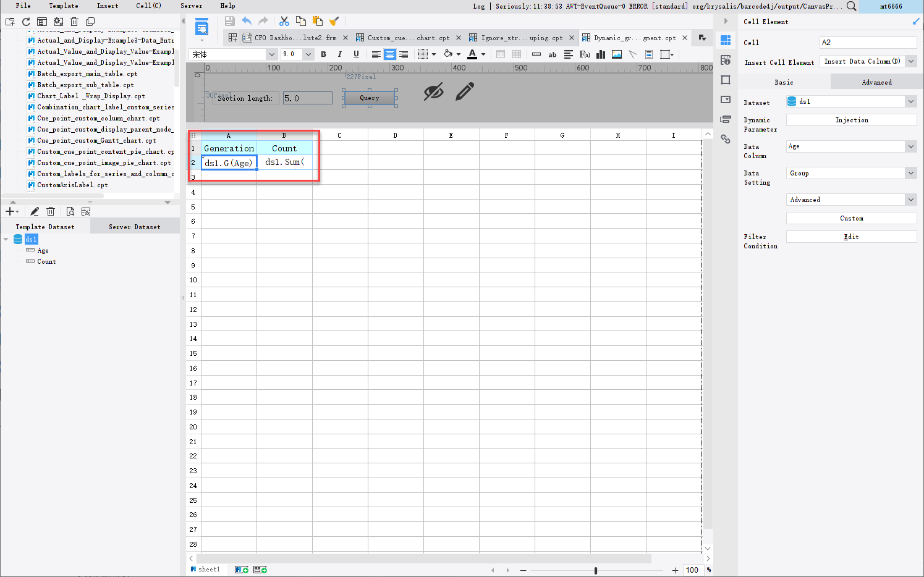Open the Template menu
Viewport: 924px width, 577px height.
(x=63, y=6)
